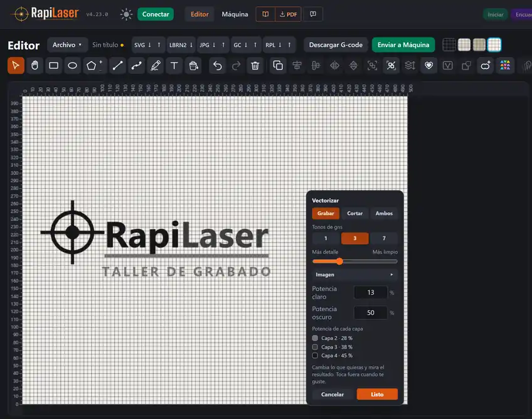The width and height of the screenshot is (532, 419).
Task: Click Descargar G-code button
Action: (336, 45)
